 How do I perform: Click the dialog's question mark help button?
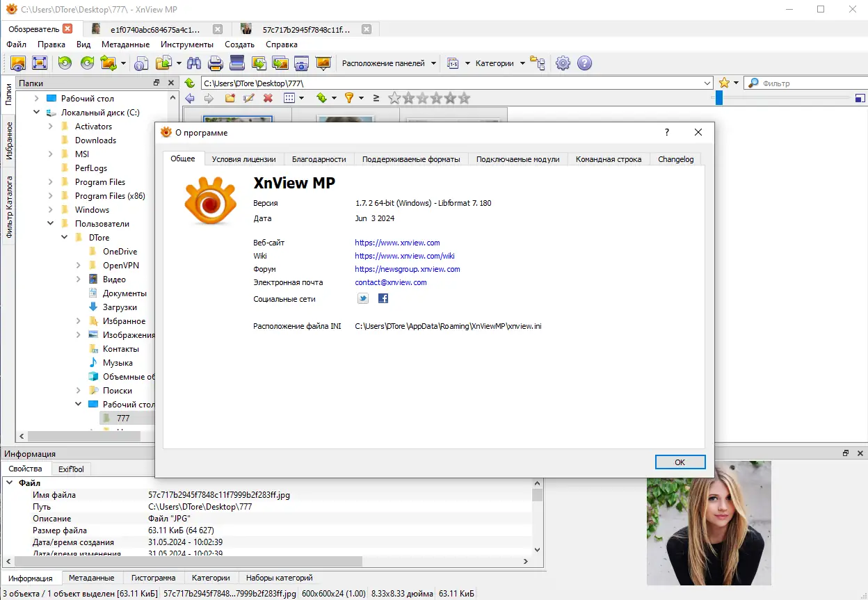tap(667, 132)
